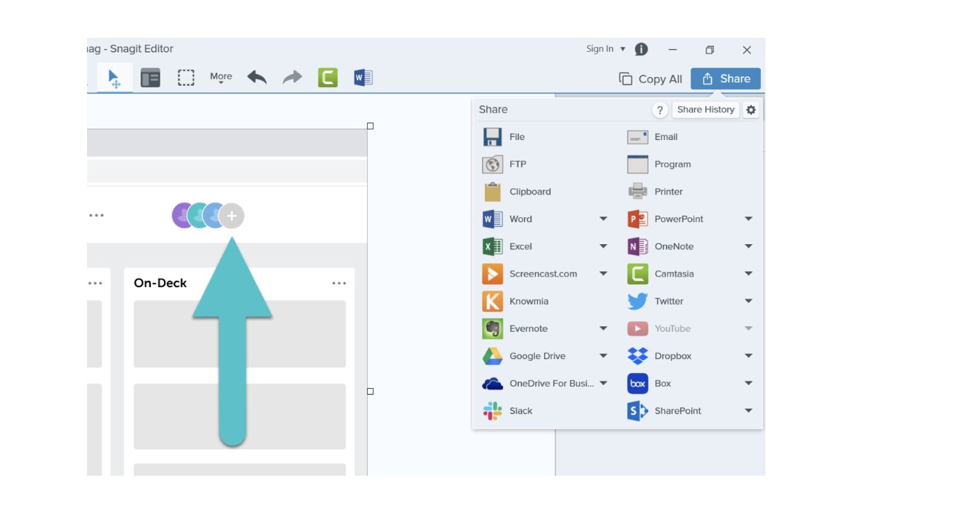
Task: Click the Google Drive icon
Action: click(x=493, y=356)
